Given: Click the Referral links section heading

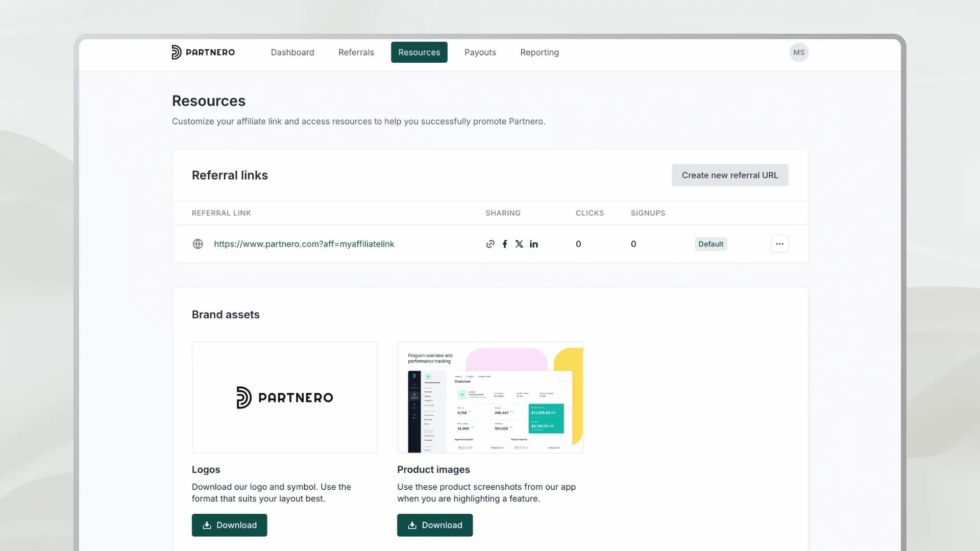Looking at the screenshot, I should [x=230, y=175].
